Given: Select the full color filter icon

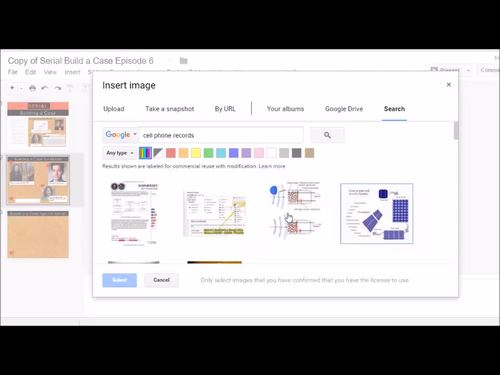Looking at the screenshot, I should tap(145, 153).
